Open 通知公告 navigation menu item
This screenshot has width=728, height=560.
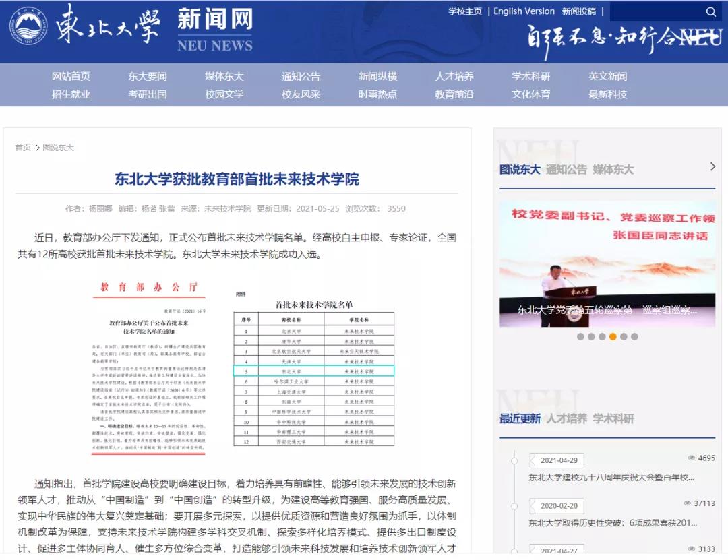(301, 76)
